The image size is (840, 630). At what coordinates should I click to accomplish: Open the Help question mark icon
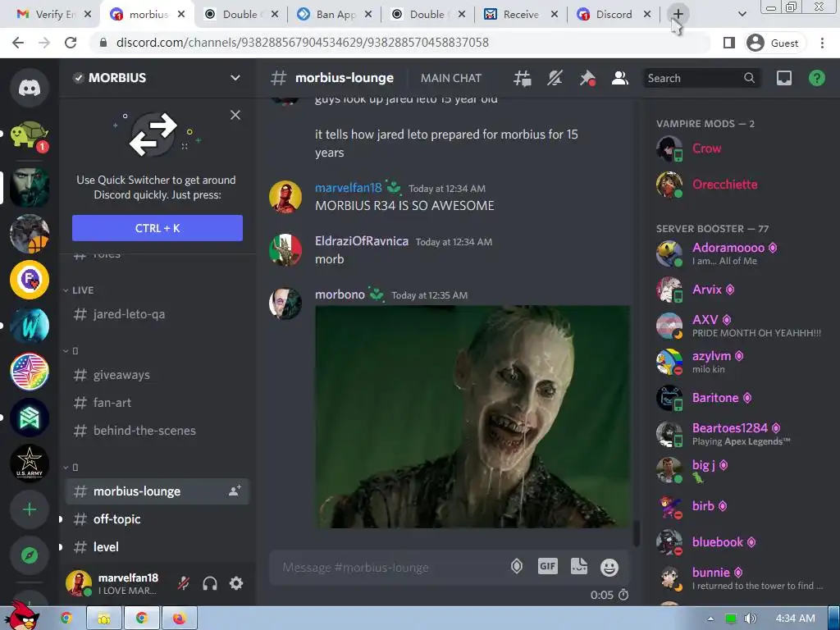816,78
